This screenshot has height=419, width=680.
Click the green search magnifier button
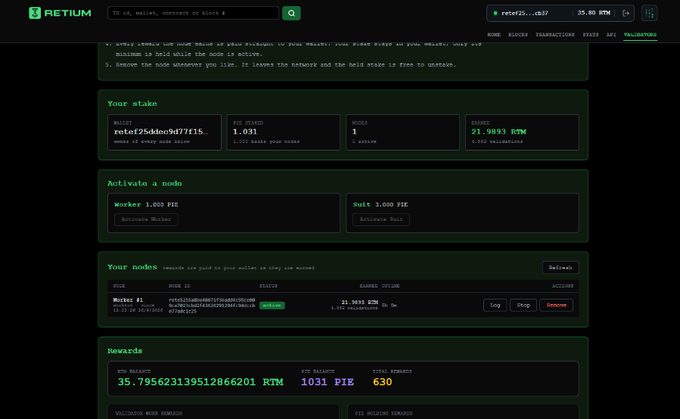(x=291, y=13)
